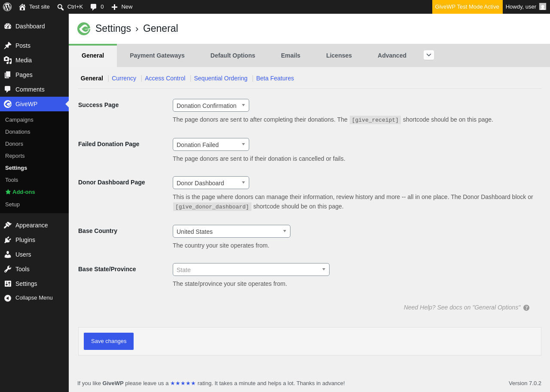Click the user avatar icon
The height and width of the screenshot is (392, 550).
[x=543, y=6]
